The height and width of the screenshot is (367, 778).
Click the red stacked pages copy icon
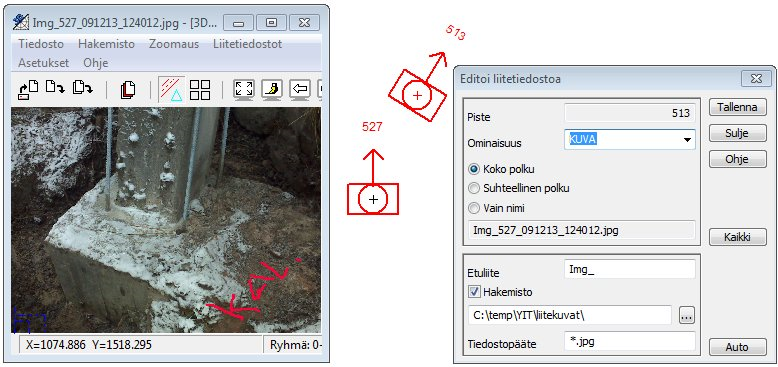[128, 90]
